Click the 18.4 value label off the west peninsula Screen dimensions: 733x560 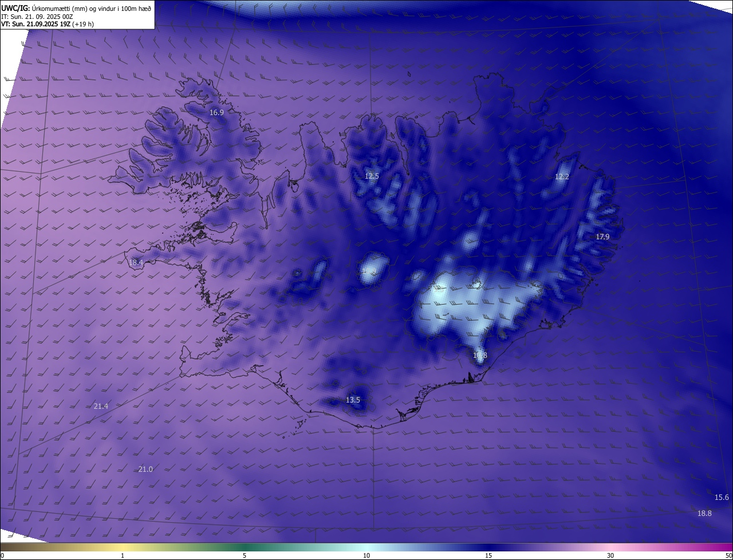136,263
